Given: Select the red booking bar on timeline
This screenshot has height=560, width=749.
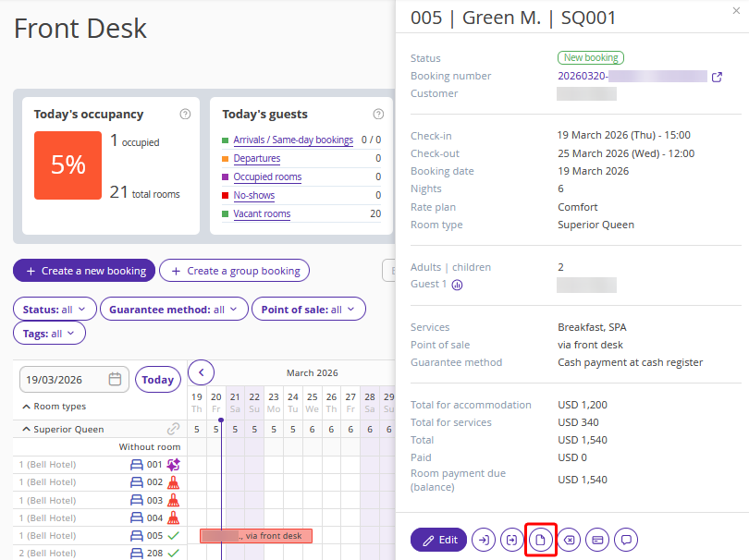Looking at the screenshot, I should pyautogui.click(x=256, y=536).
